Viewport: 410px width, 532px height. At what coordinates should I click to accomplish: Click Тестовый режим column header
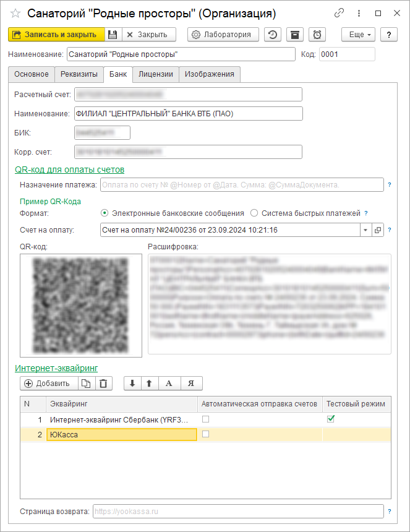[x=356, y=404]
